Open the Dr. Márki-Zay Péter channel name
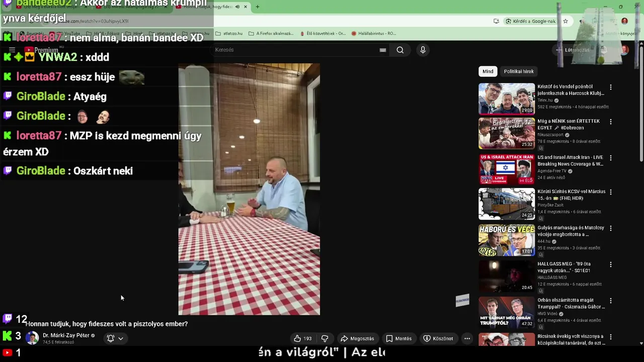 coord(66,335)
